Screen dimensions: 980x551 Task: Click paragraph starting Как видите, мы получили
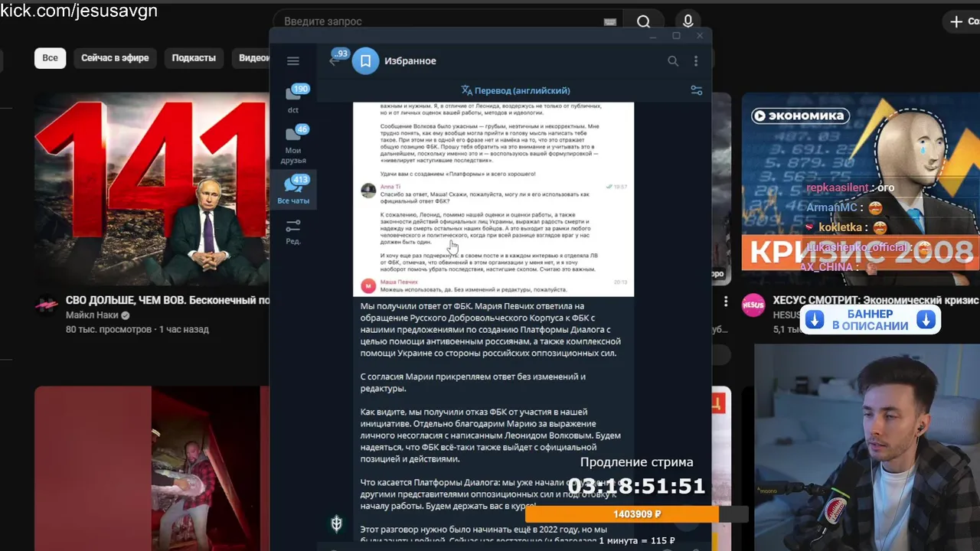(x=490, y=435)
